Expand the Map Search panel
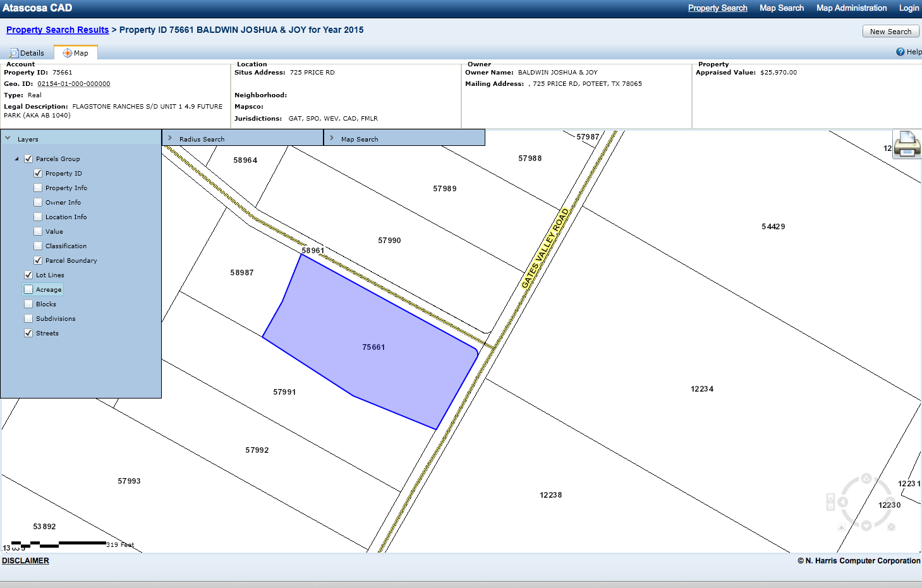This screenshot has width=922, height=588. [x=332, y=138]
